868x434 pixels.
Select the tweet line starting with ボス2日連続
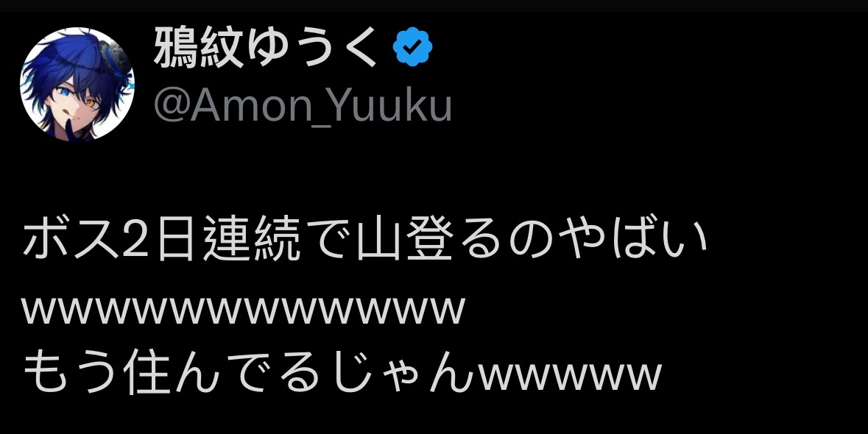coord(365,239)
